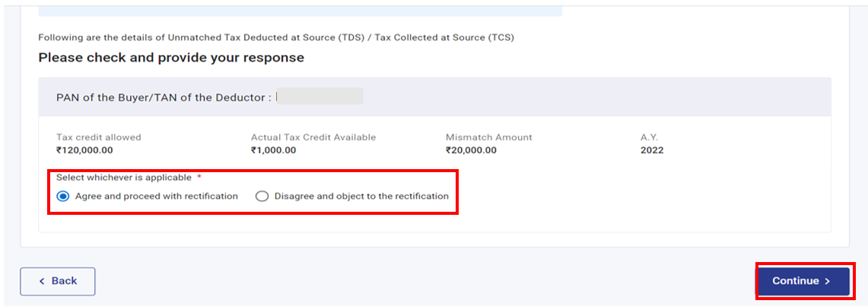The width and height of the screenshot is (868, 307).
Task: Click the "Disagree and object to the rectification" label
Action: pos(361,196)
